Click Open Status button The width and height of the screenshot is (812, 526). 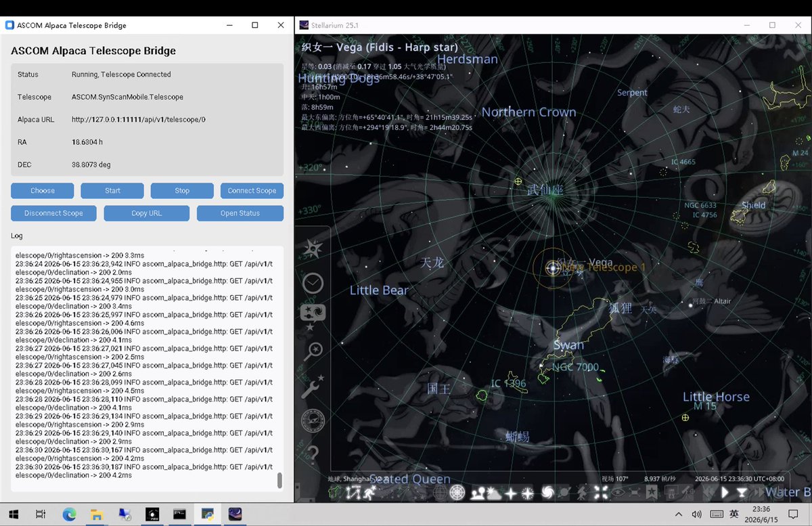tap(240, 213)
